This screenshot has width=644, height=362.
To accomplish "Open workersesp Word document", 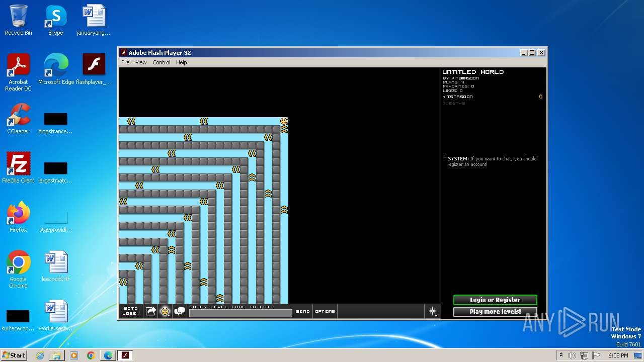I will [55, 316].
